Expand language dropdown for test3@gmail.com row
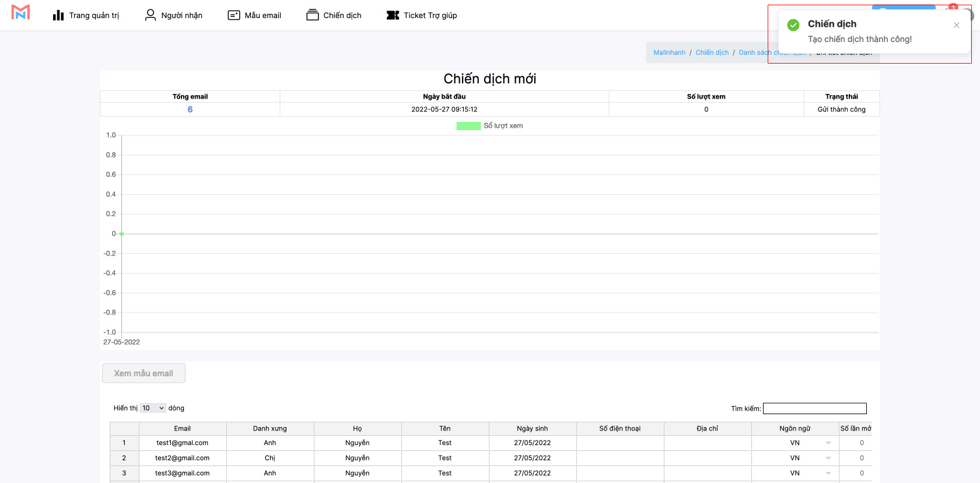Image resolution: width=980 pixels, height=483 pixels. [828, 474]
